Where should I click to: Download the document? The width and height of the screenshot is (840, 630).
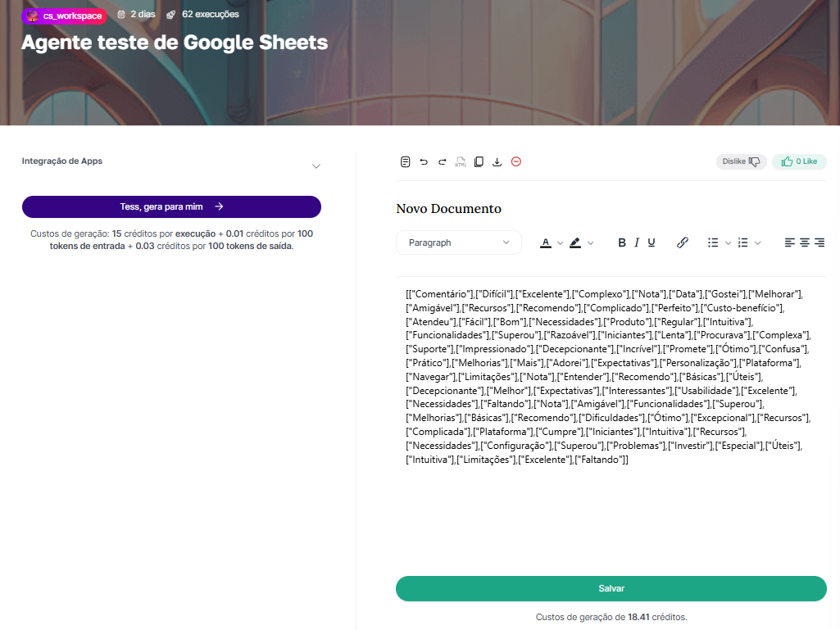tap(497, 161)
